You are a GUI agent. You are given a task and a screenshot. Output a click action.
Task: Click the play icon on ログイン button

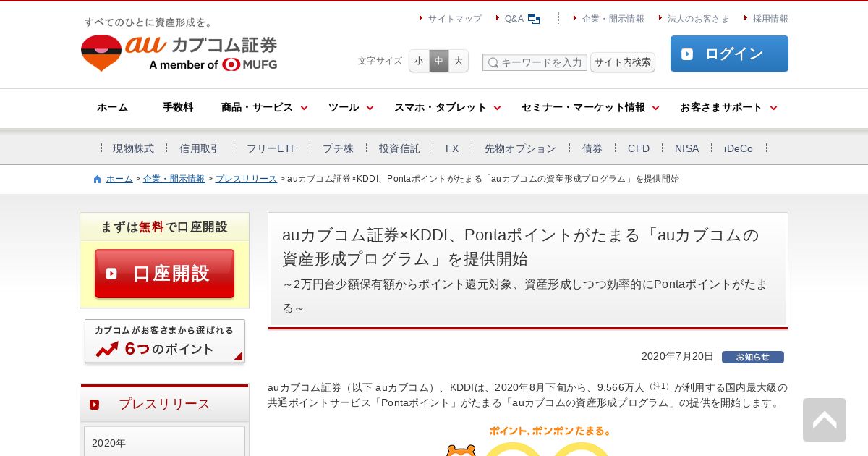(x=687, y=54)
